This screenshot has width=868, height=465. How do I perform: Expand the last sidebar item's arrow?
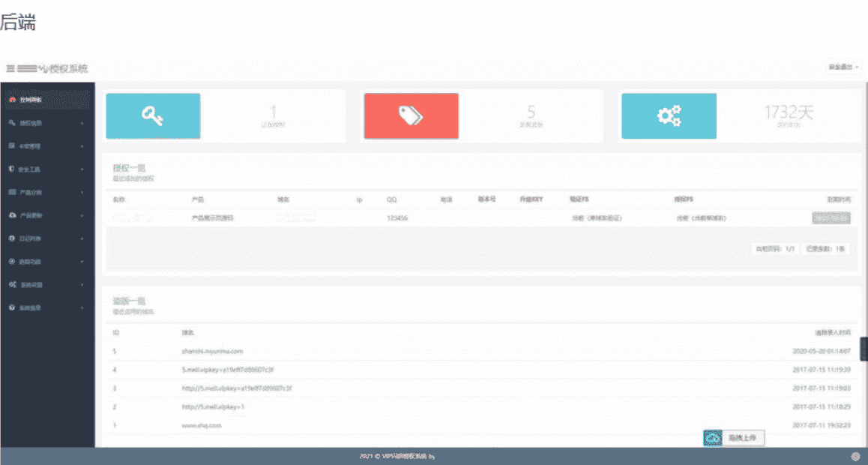pos(82,307)
